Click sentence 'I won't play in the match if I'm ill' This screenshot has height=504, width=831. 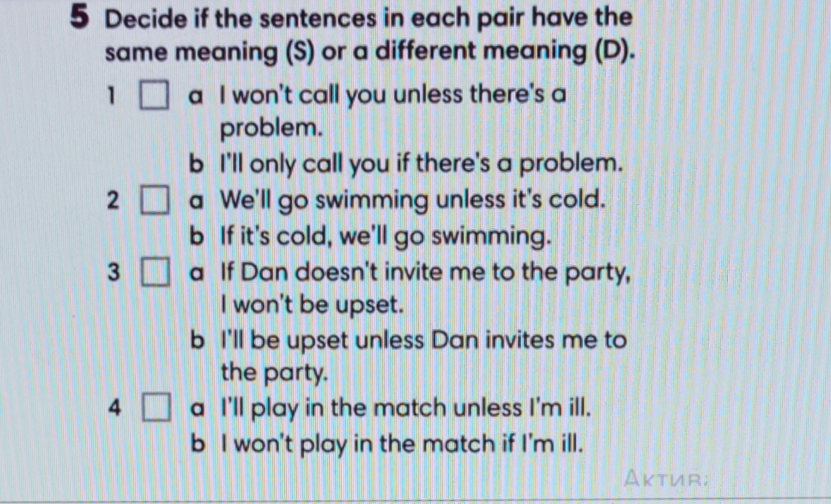tap(402, 444)
